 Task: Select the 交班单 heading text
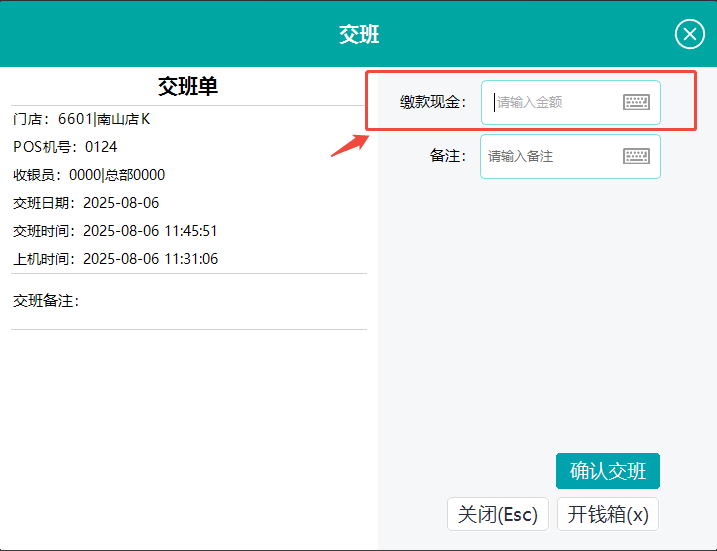[x=188, y=86]
